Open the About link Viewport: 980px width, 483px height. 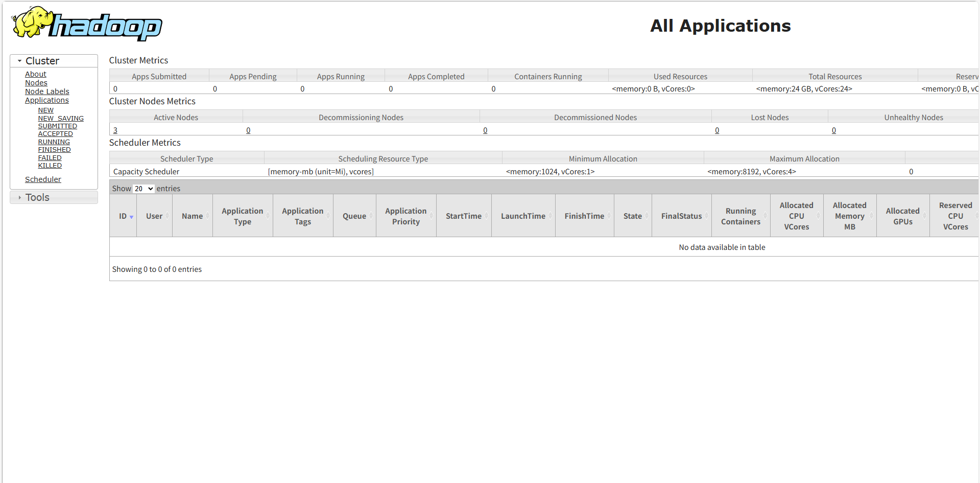(35, 74)
